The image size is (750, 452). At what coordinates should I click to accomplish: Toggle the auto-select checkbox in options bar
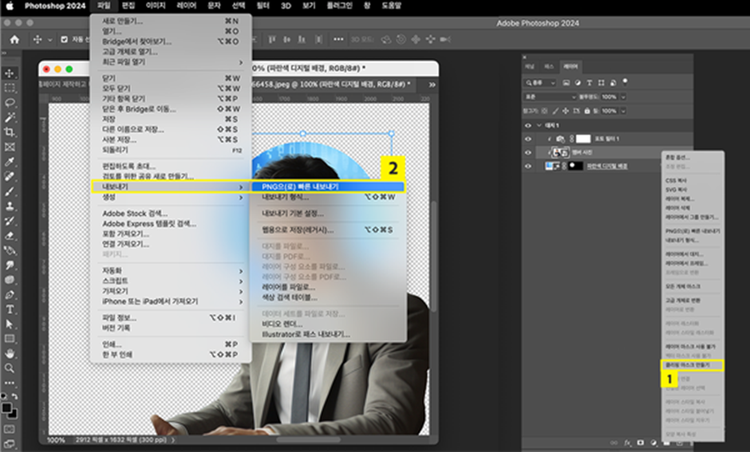tap(64, 40)
